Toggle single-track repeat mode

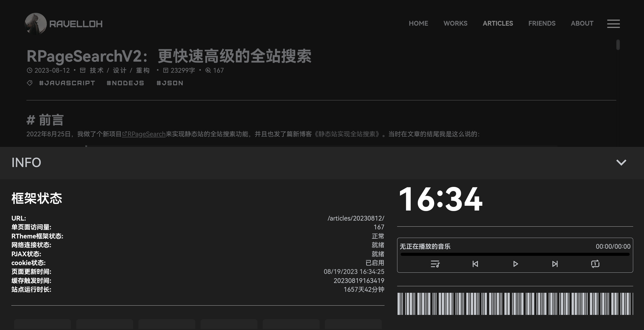[595, 264]
